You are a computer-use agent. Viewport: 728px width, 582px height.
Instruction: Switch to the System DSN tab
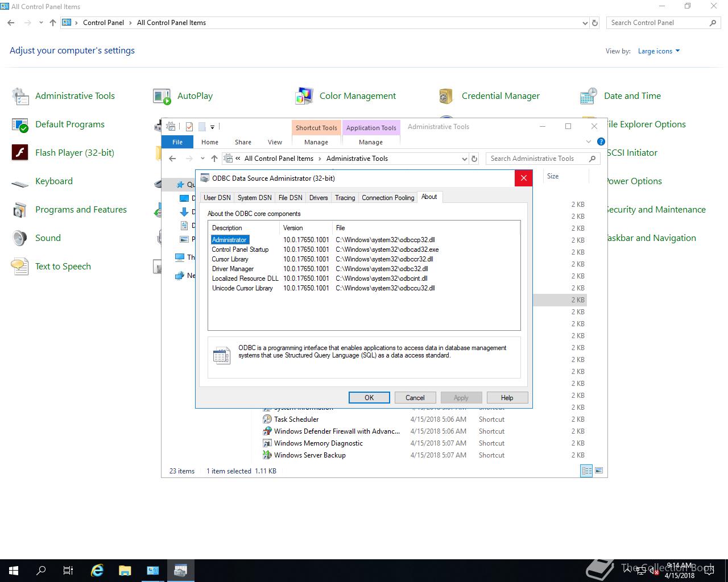254,198
